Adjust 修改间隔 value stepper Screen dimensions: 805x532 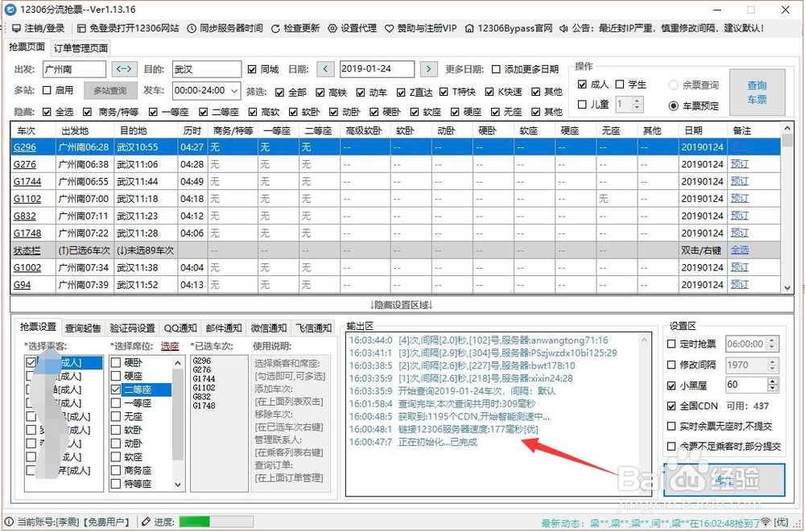773,365
